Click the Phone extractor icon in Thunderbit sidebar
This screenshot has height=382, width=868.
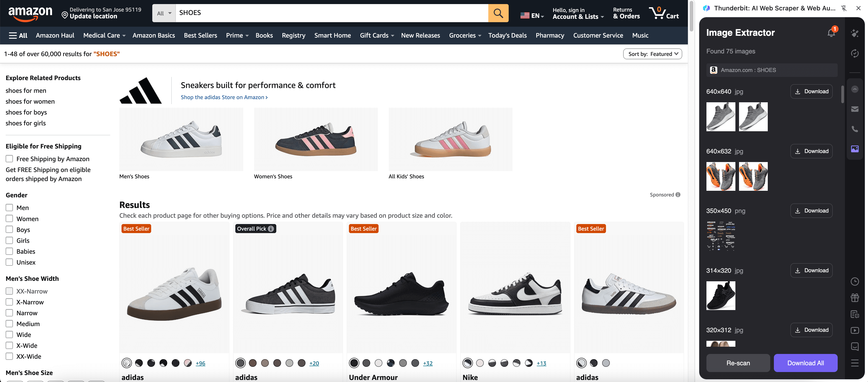tap(855, 129)
